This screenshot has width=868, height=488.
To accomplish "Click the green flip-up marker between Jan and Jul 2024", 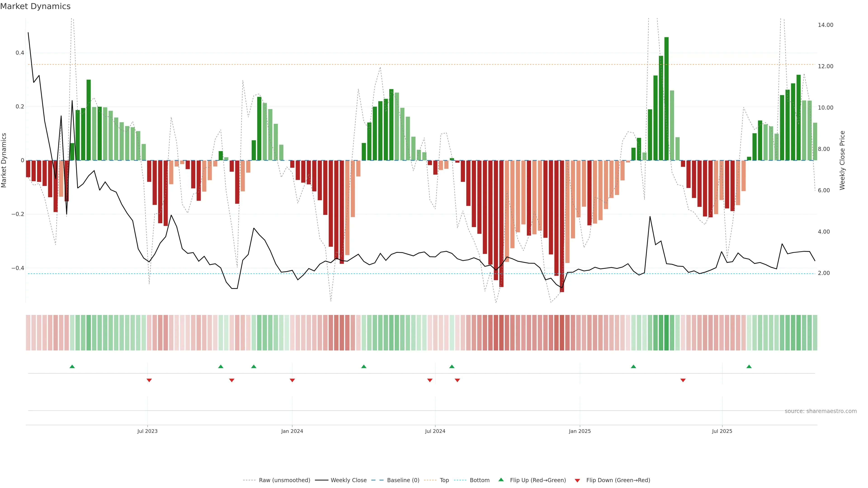I will tap(363, 366).
